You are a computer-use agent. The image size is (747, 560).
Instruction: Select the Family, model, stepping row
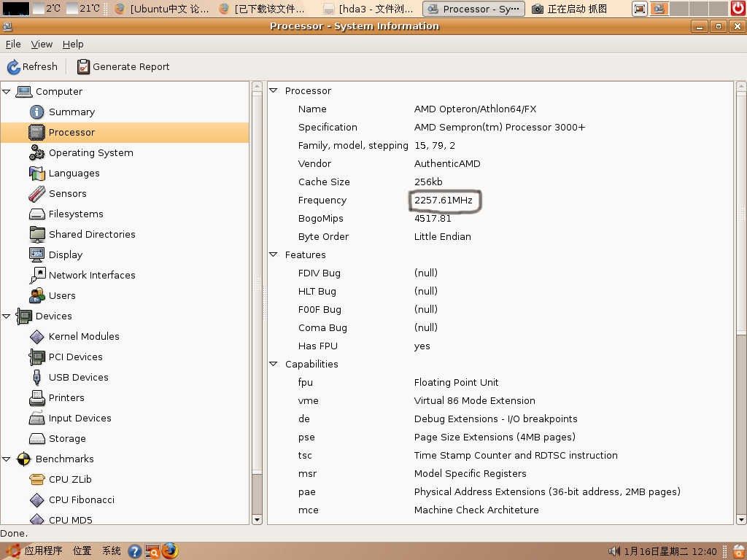pyautogui.click(x=500, y=146)
